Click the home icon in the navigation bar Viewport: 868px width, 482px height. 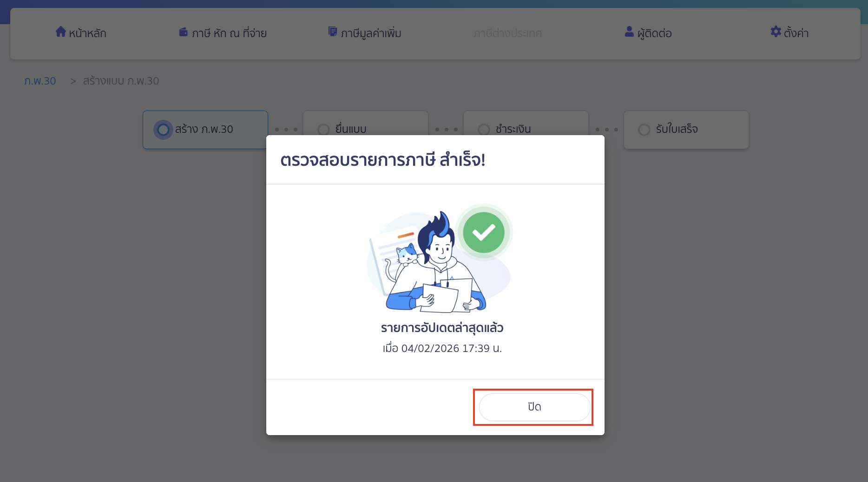tap(61, 32)
